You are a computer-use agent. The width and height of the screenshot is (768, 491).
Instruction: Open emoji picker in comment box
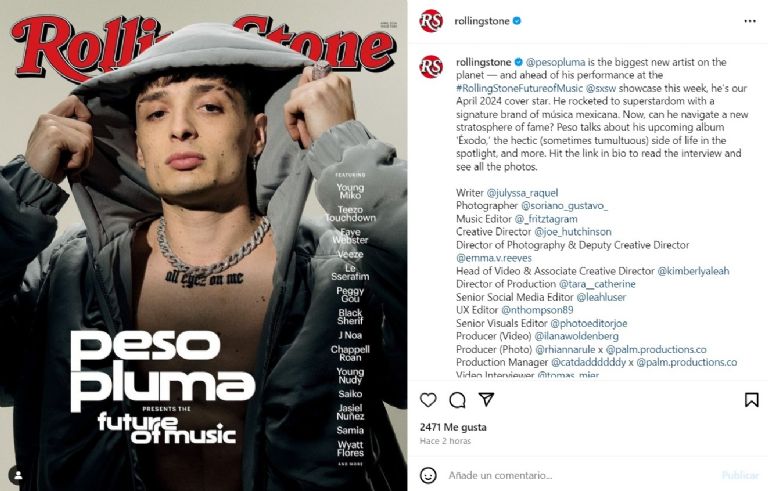[428, 475]
